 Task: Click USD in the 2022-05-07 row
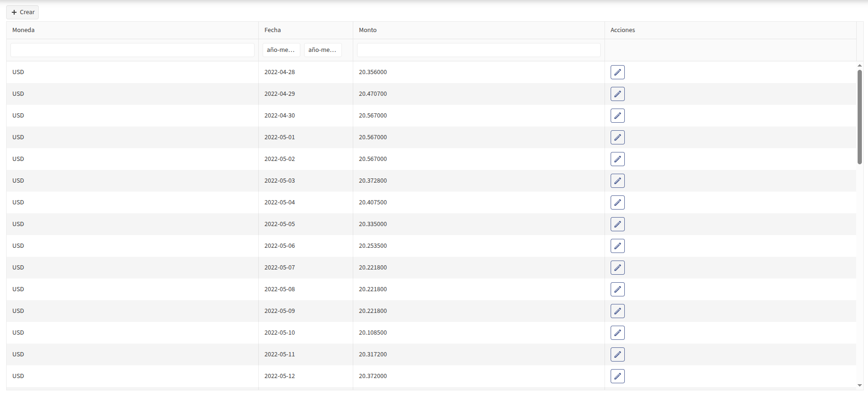click(18, 268)
